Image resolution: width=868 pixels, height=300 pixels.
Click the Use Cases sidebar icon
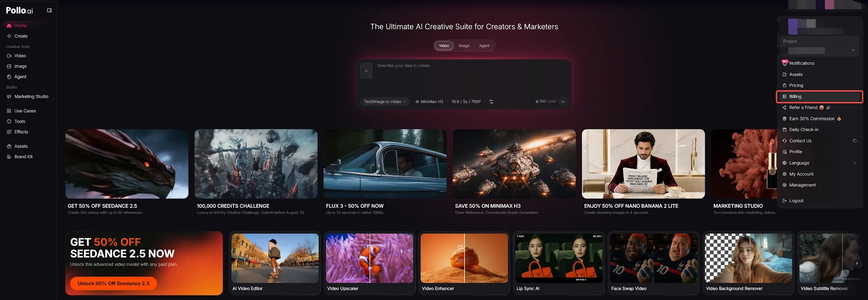[x=9, y=111]
